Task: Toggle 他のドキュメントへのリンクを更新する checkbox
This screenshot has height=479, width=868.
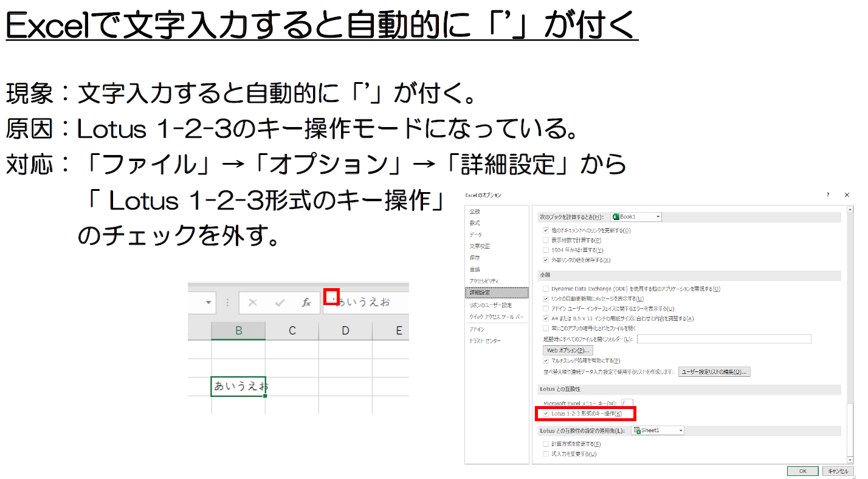Action: coord(545,230)
